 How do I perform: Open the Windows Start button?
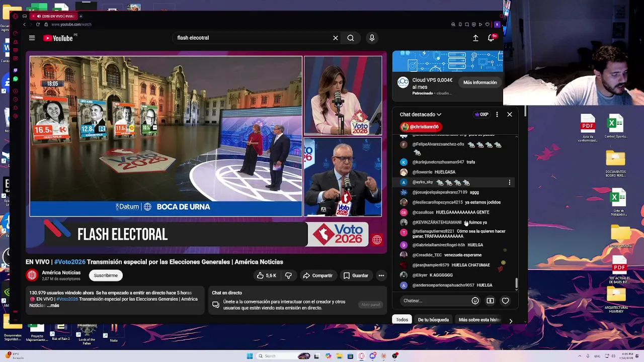click(250, 356)
